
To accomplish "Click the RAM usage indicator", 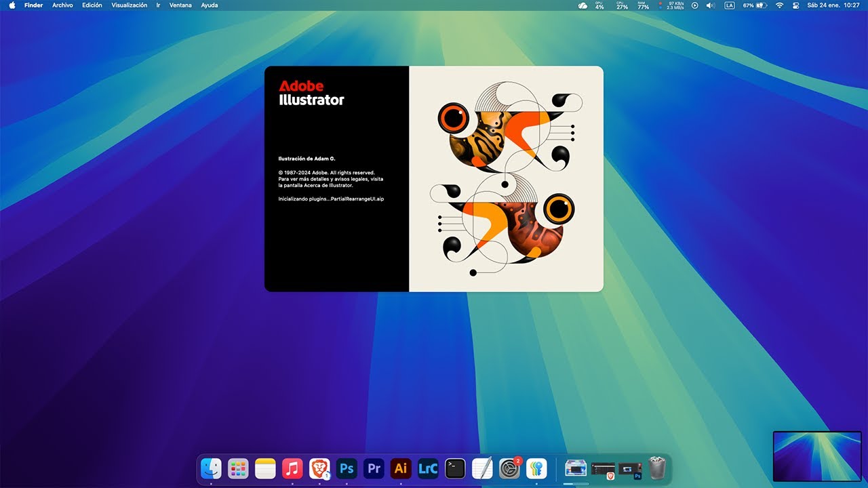I will point(643,5).
